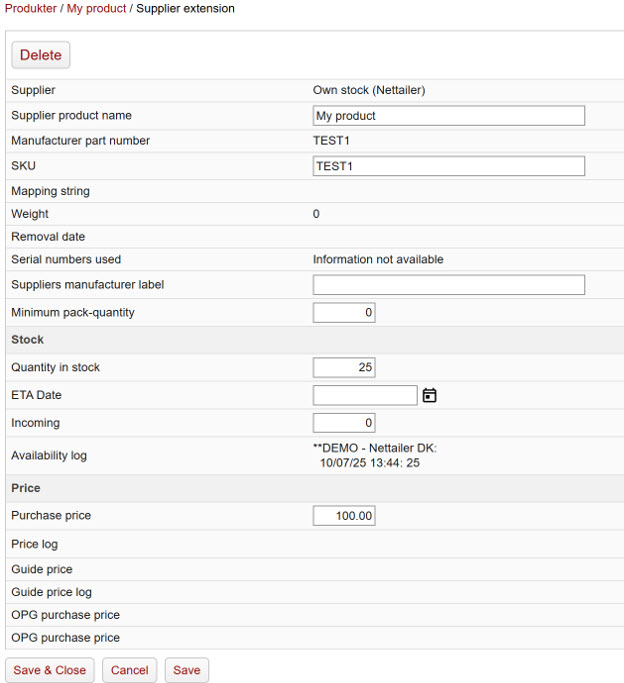Open the My product breadcrumb link
Viewport: 624px width, 683px height.
96,8
